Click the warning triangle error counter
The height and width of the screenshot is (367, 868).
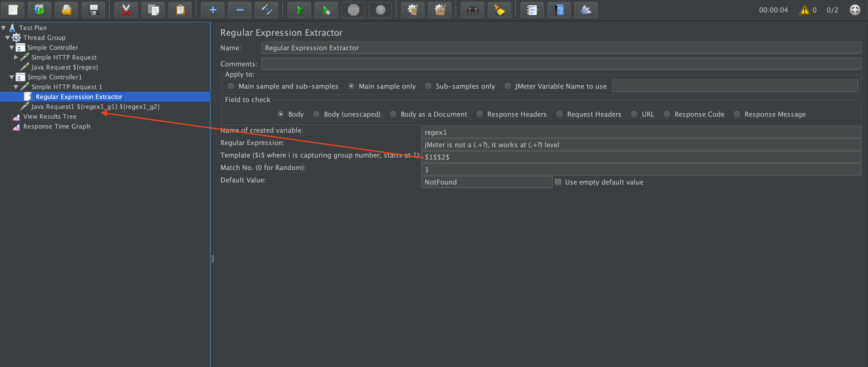click(804, 10)
